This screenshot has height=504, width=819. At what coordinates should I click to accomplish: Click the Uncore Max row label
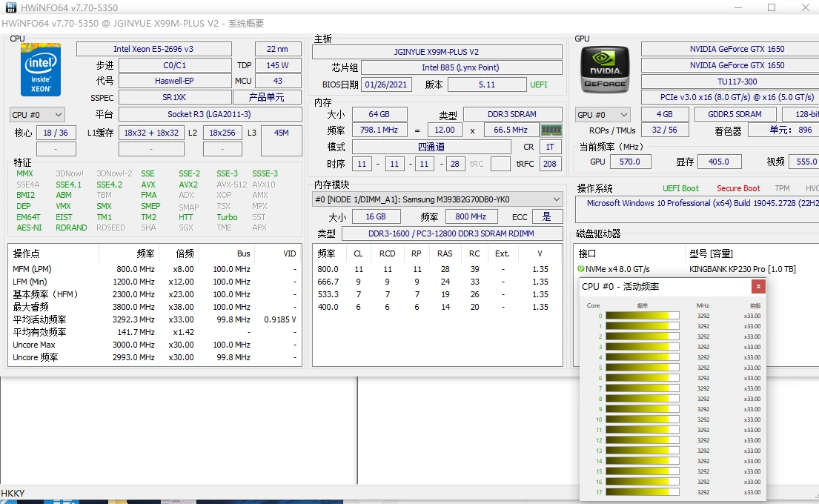(x=34, y=345)
